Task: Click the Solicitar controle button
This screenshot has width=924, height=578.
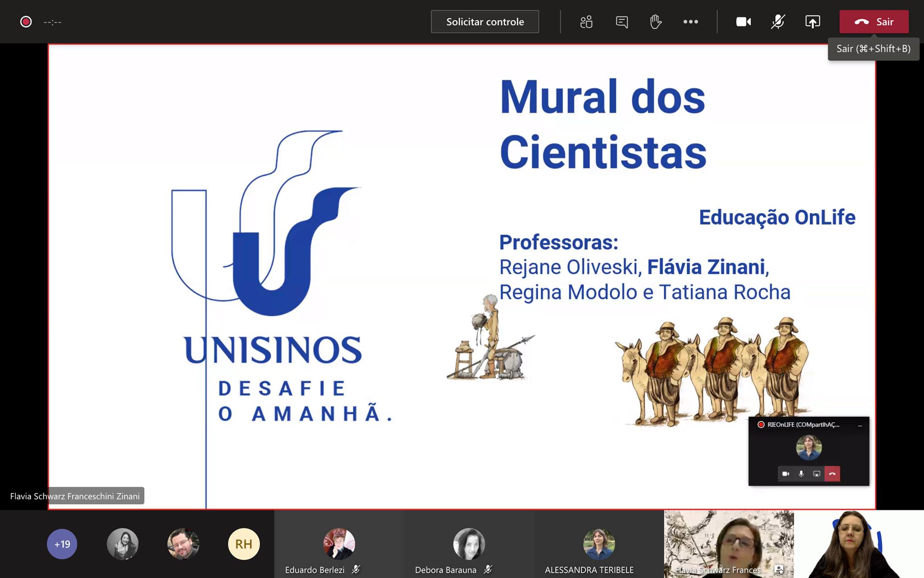Action: click(x=485, y=22)
